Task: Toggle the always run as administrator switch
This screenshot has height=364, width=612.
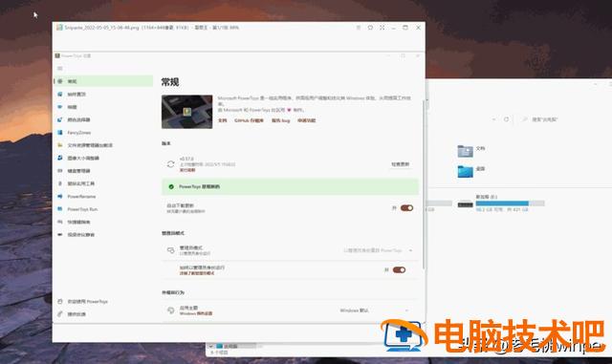Action: point(399,270)
